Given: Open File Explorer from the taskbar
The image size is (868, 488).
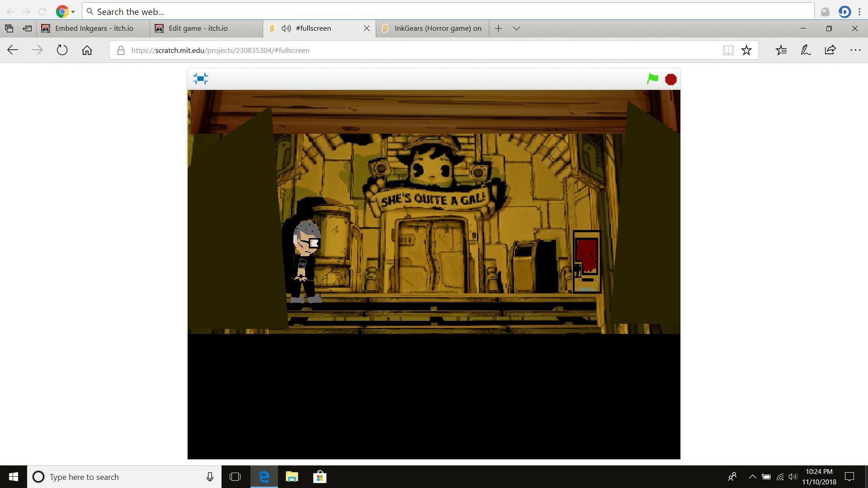Looking at the screenshot, I should click(292, 477).
